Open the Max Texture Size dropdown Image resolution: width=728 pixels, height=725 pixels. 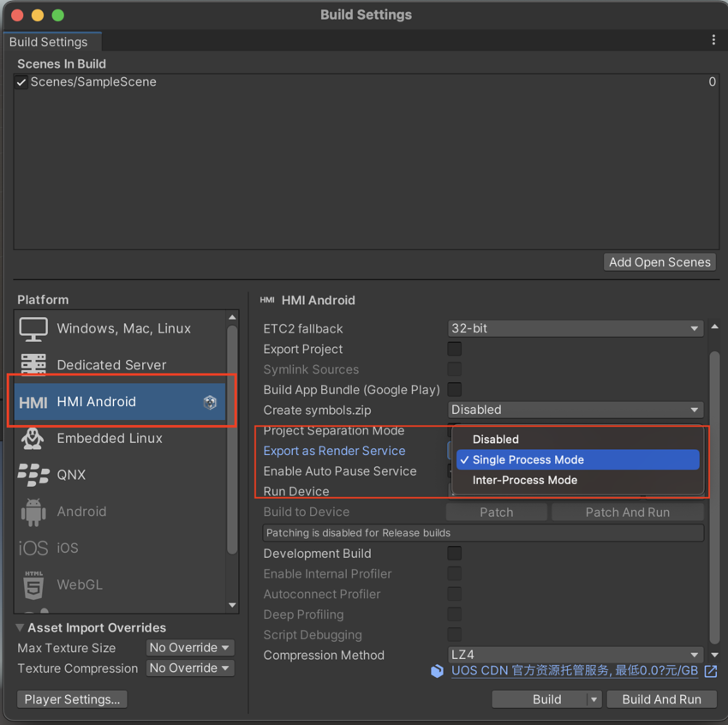pyautogui.click(x=189, y=648)
